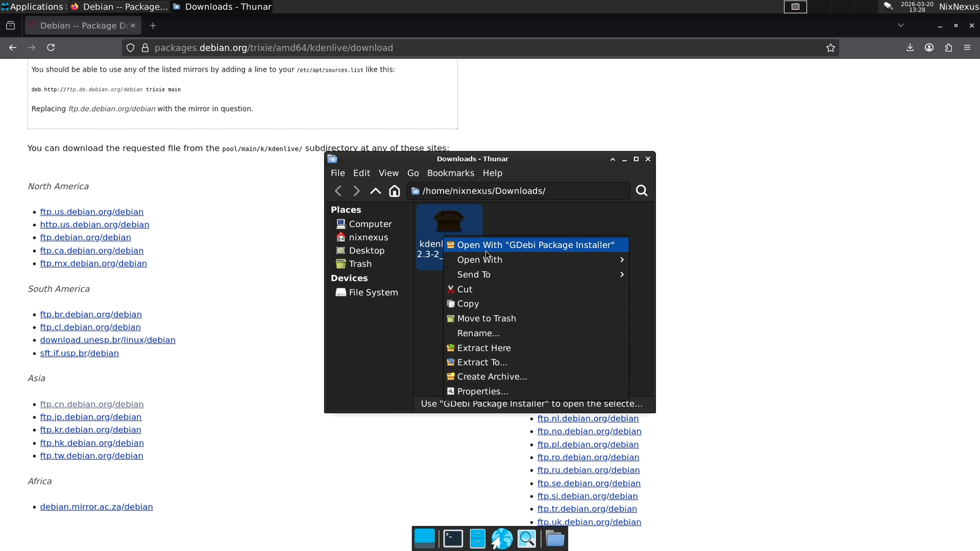Switch to Downloads - Thunar panel button
This screenshot has width=980, height=551.
click(222, 7)
